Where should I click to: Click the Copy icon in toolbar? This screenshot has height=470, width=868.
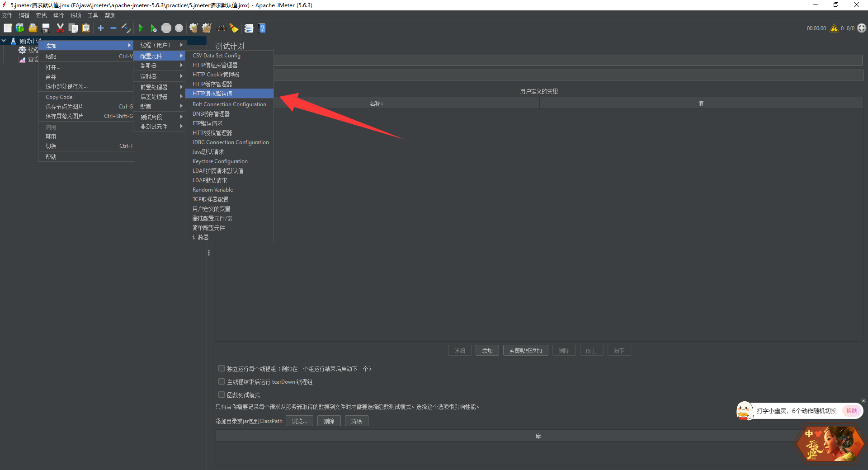click(x=73, y=28)
